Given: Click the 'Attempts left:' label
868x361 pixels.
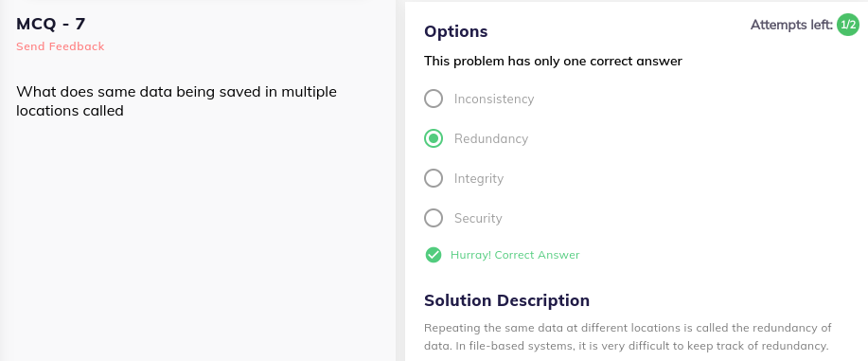Looking at the screenshot, I should pos(791,25).
